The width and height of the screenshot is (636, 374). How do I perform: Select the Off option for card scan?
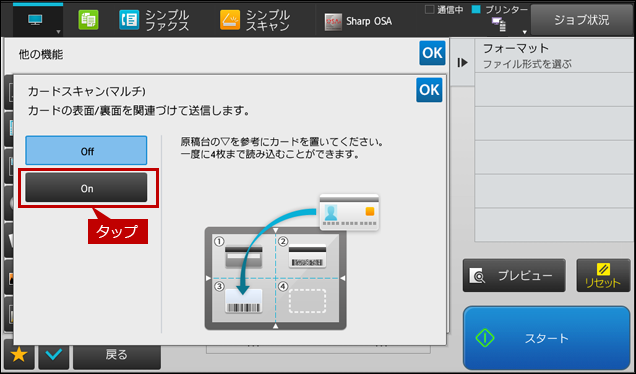(x=86, y=150)
